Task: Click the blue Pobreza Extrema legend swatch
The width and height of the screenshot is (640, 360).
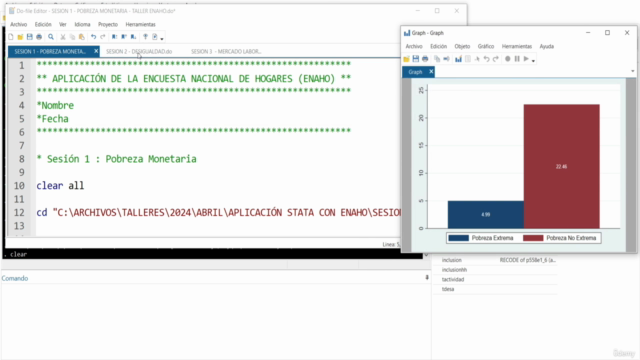Action: 458,238
